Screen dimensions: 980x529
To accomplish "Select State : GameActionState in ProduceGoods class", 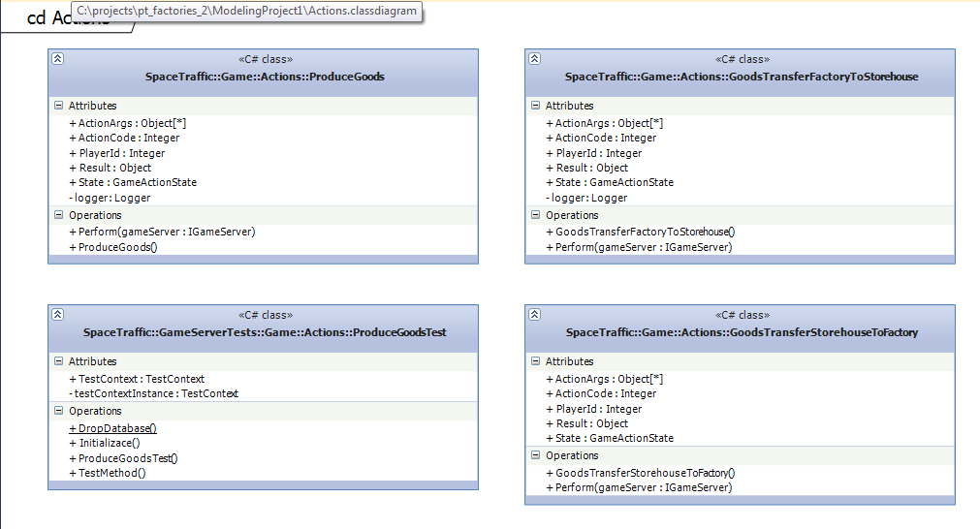I will pyautogui.click(x=133, y=182).
